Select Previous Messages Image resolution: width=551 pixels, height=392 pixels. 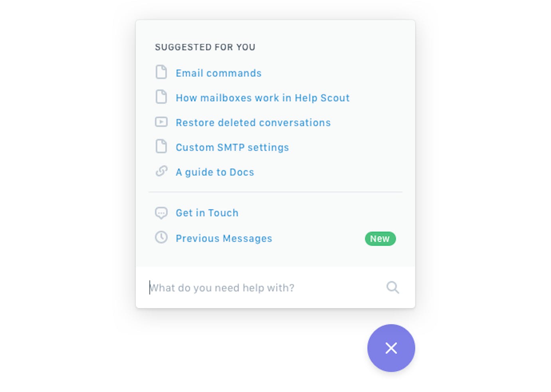pyautogui.click(x=224, y=238)
